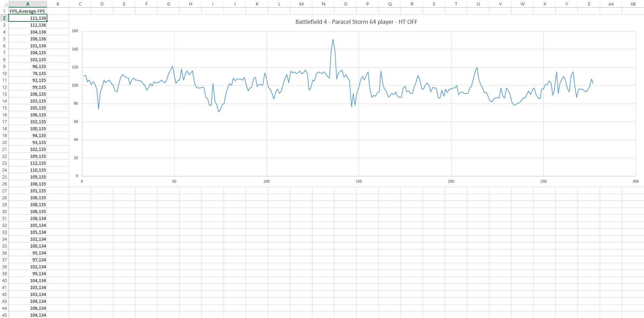Screen dimensions: 644x318
Task: Select row 30 header
Action: [4, 211]
